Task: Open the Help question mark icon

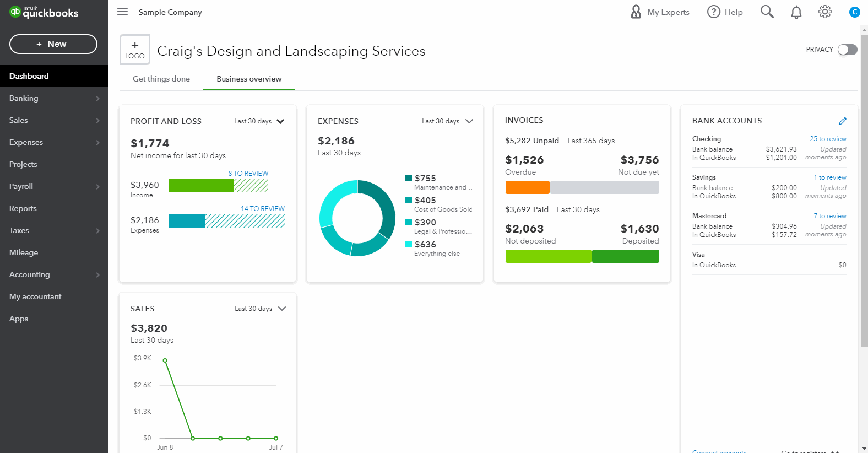Action: pos(713,12)
